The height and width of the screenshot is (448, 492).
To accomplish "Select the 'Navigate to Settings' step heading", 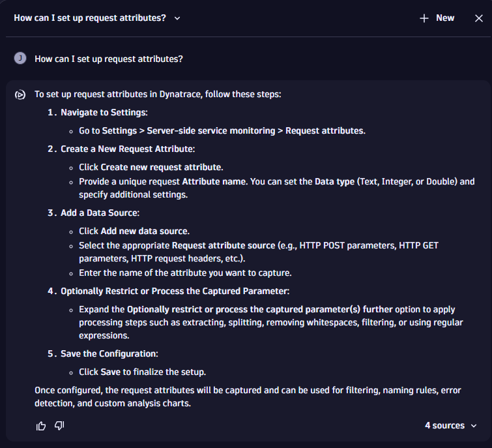I will [104, 112].
